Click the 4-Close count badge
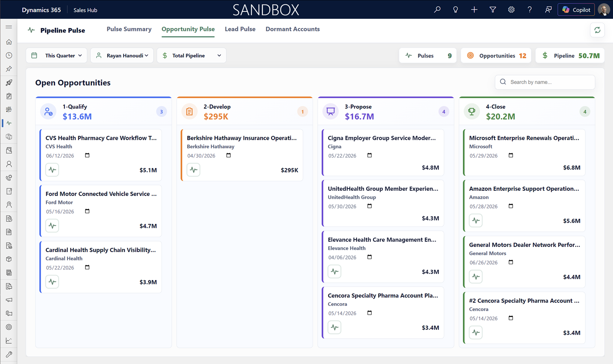The height and width of the screenshot is (364, 613). point(585,112)
